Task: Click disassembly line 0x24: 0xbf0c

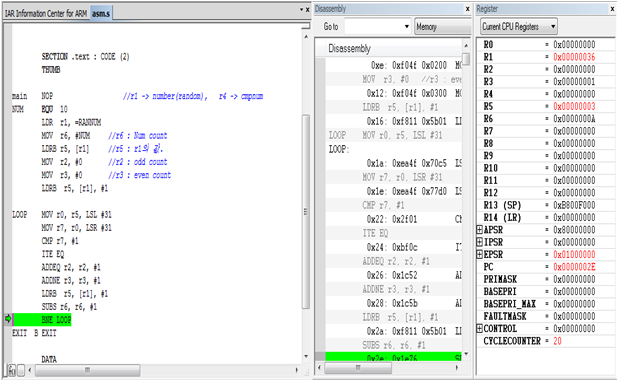Action: [x=394, y=247]
